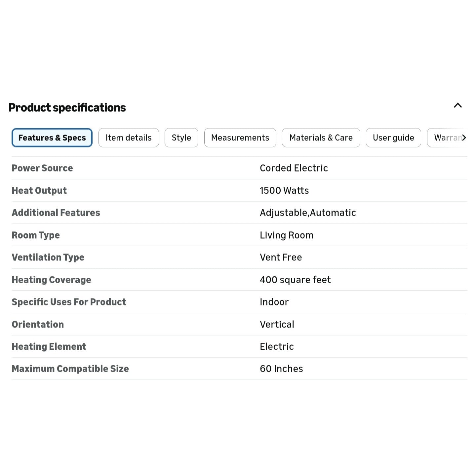Go to the Materials & Care tab

click(321, 138)
